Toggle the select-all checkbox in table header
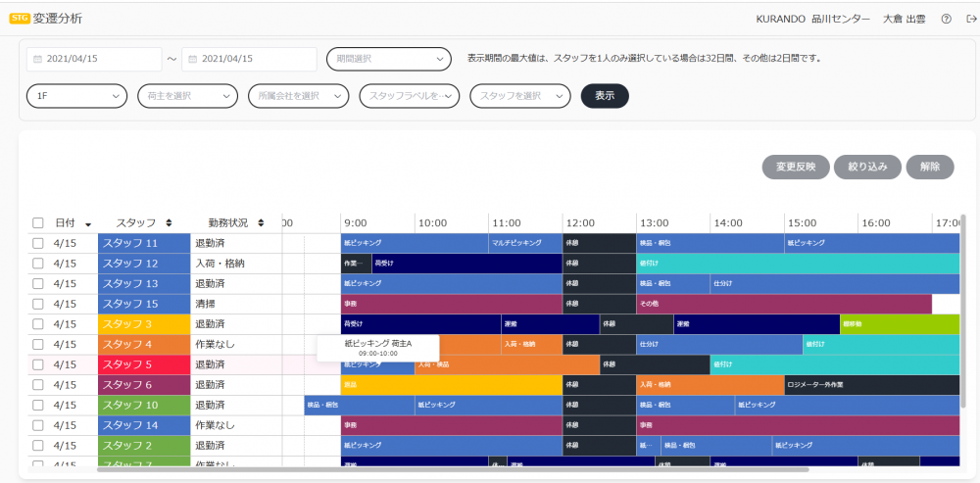The width and height of the screenshot is (980, 483). click(38, 223)
